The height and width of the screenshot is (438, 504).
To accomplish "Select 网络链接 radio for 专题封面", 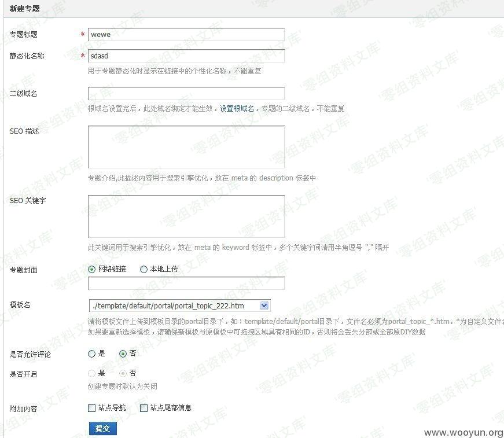I will (92, 269).
